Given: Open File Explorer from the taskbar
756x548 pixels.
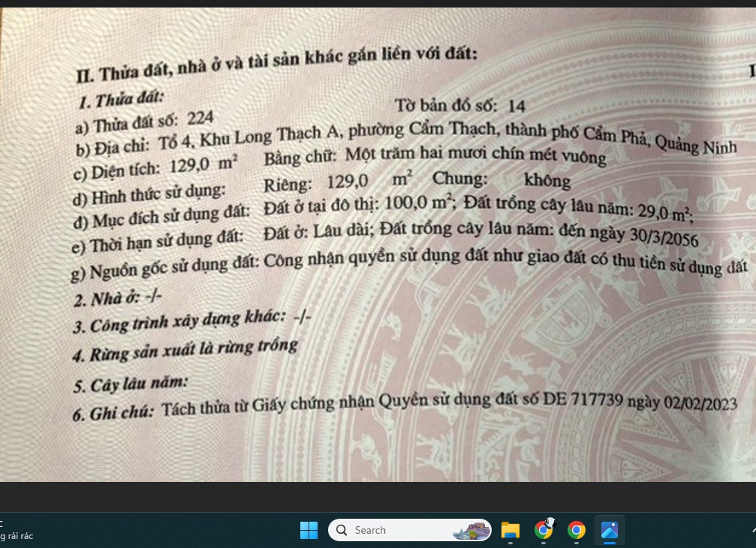Looking at the screenshot, I should (510, 530).
